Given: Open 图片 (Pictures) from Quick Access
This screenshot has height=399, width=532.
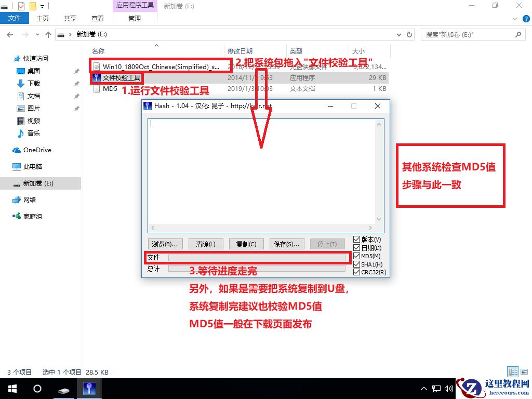Looking at the screenshot, I should [x=27, y=108].
